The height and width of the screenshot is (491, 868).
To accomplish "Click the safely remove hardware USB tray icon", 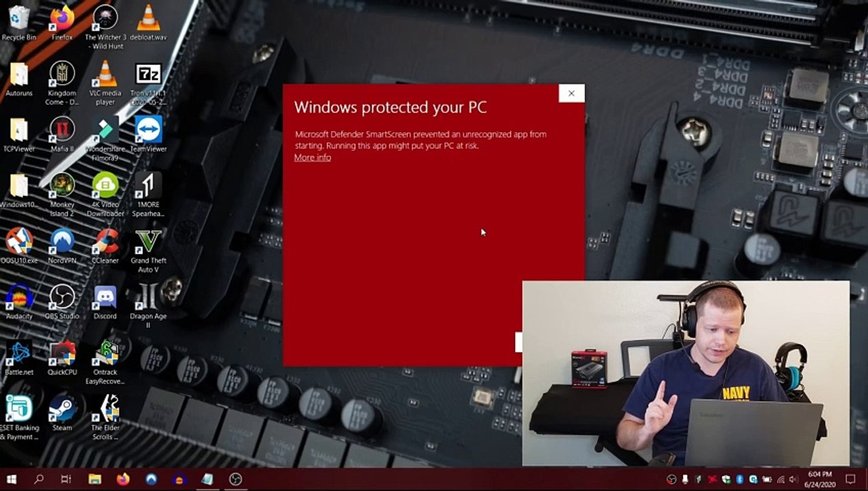I will click(685, 479).
